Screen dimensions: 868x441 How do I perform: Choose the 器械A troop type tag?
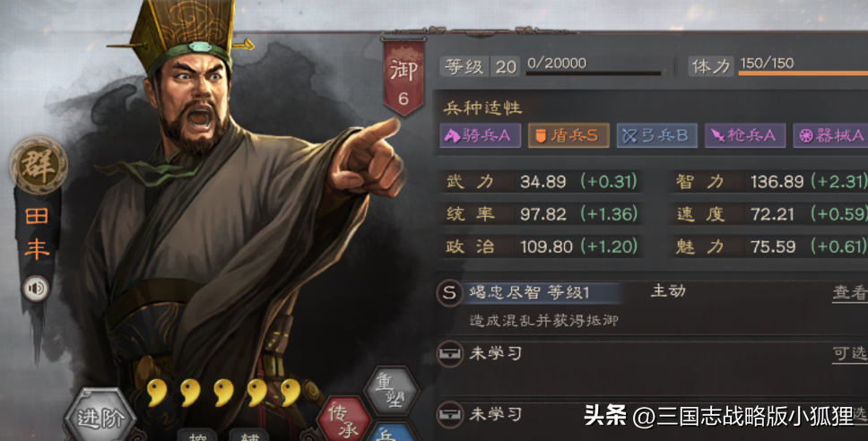click(830, 135)
